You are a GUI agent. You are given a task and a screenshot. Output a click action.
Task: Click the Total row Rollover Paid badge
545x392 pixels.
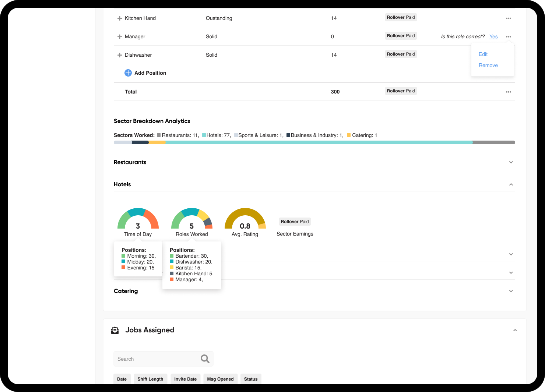click(x=401, y=91)
